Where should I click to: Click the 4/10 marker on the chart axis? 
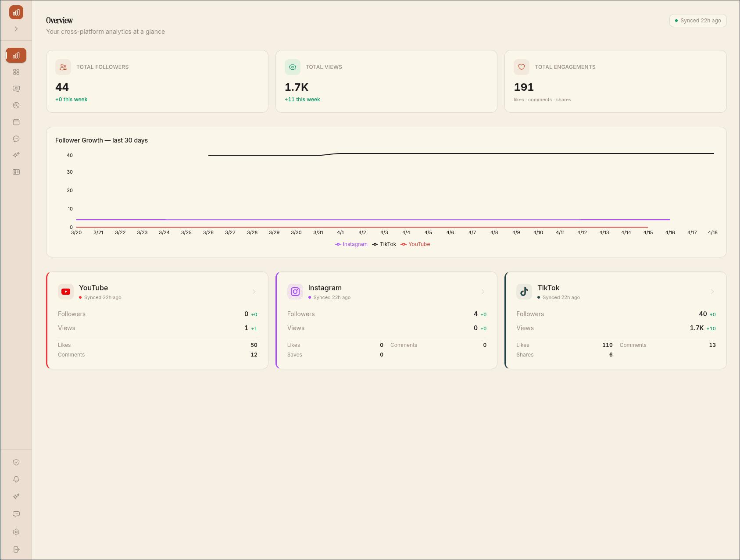tap(538, 232)
